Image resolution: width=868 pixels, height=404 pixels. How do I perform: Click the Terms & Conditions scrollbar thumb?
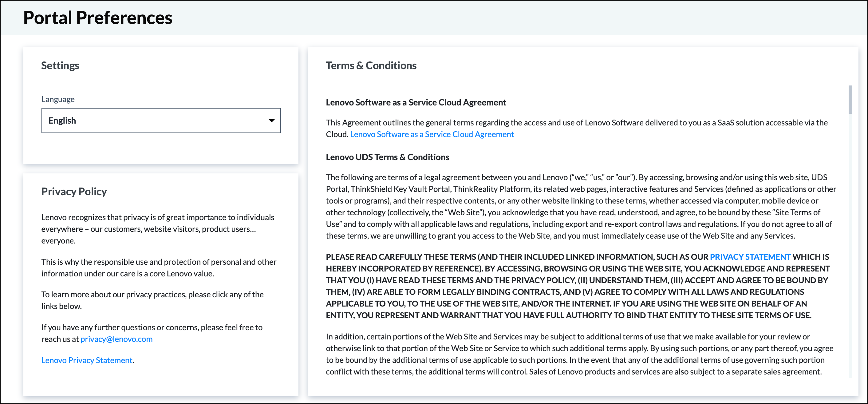[x=850, y=100]
